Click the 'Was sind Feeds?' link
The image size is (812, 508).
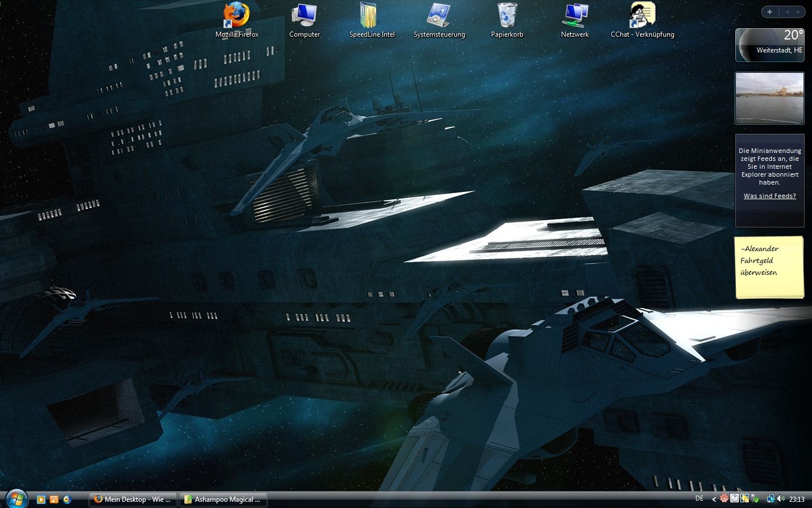[x=770, y=196]
